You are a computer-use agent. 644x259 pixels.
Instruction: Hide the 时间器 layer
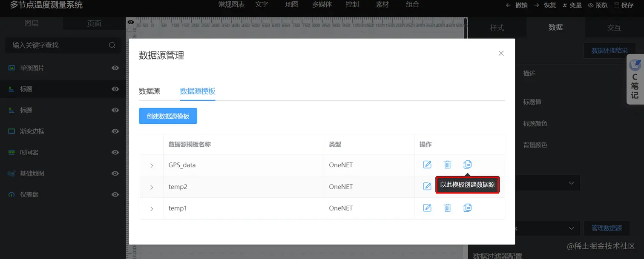click(x=115, y=152)
